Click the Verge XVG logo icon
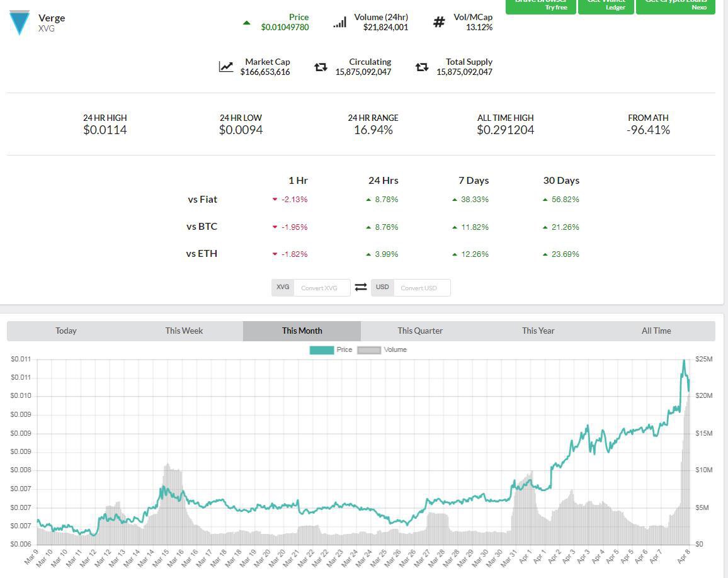Image resolution: width=728 pixels, height=578 pixels. point(19,23)
